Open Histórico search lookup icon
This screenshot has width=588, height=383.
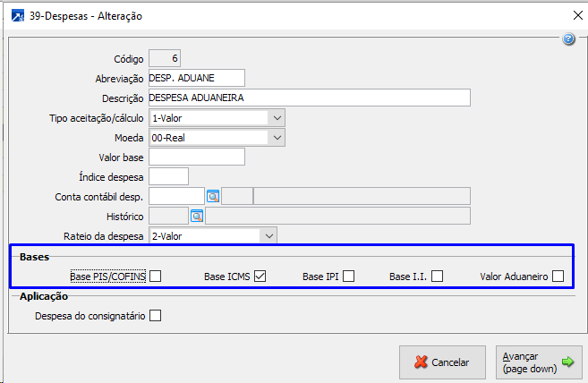197,216
